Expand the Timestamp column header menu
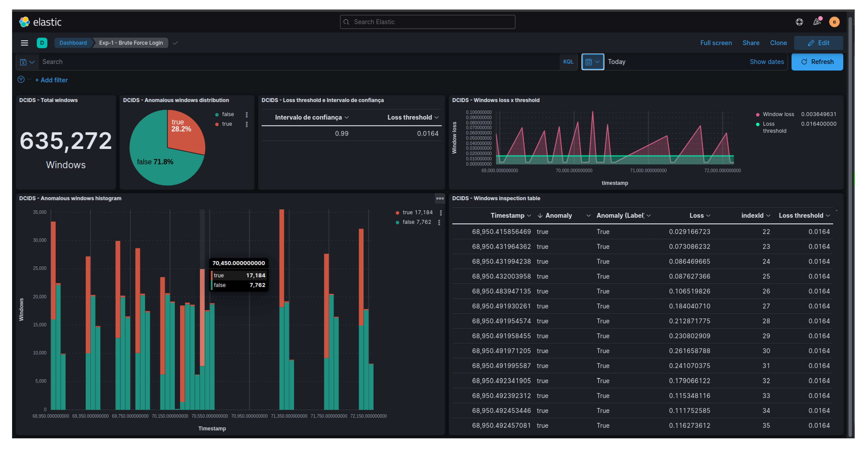 point(529,216)
